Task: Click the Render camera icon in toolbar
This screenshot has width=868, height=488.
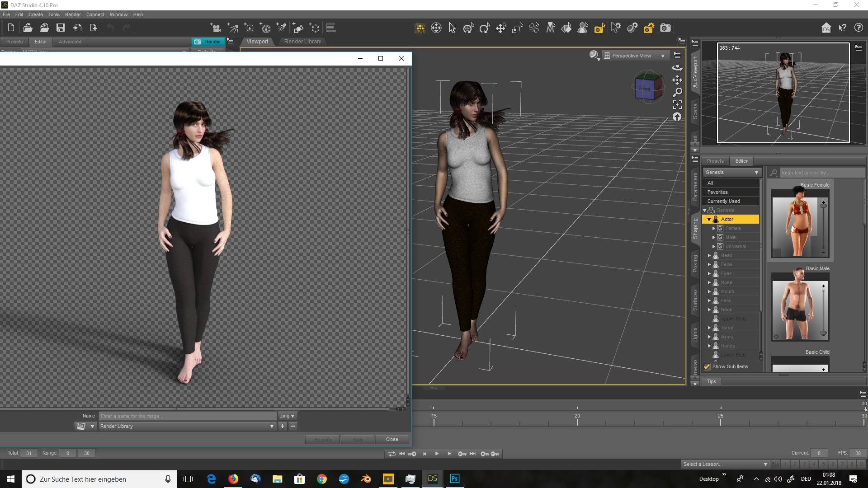Action: [x=665, y=28]
